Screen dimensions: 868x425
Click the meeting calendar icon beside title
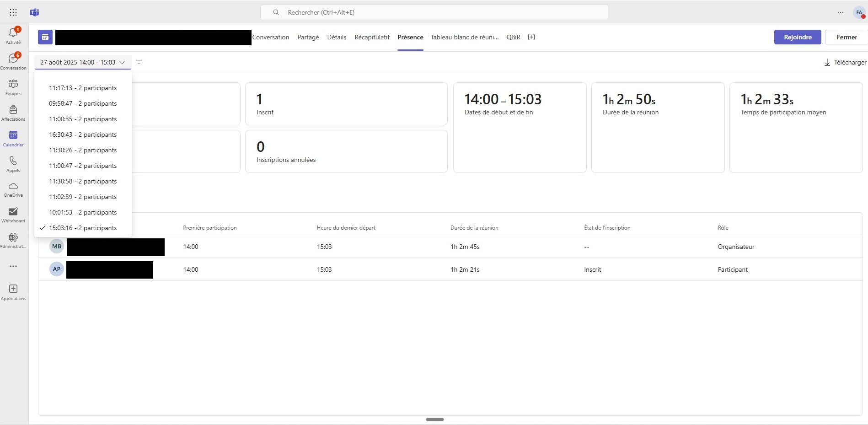(x=45, y=37)
